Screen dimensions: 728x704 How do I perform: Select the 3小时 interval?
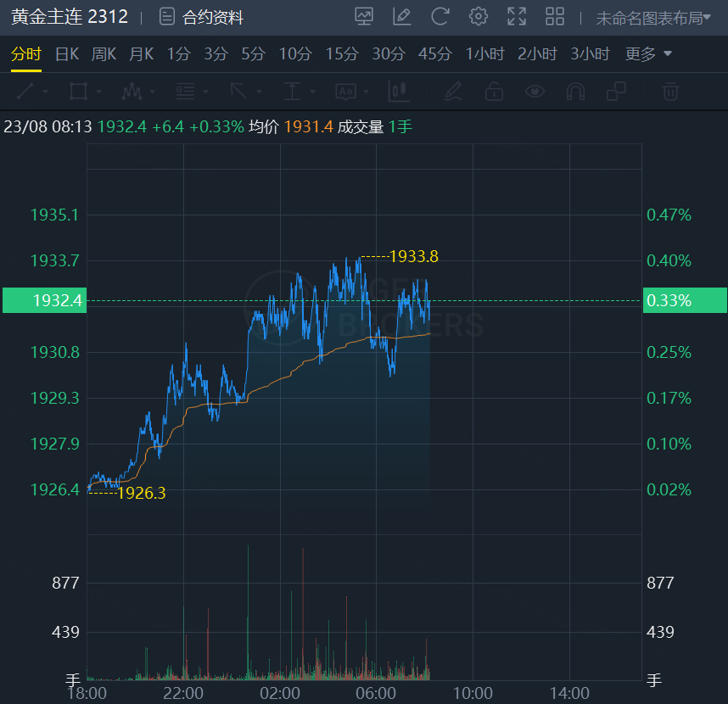tap(590, 53)
